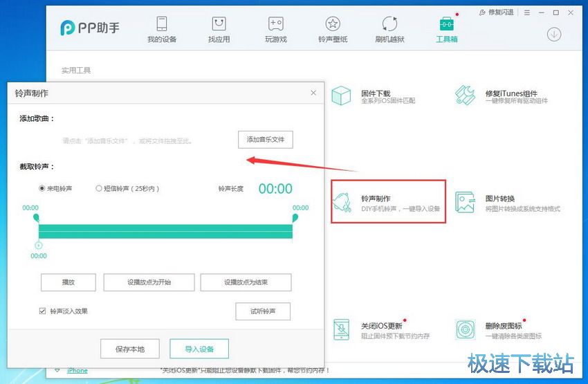
Task: Switch to the 找应用 tab
Action: [219, 29]
